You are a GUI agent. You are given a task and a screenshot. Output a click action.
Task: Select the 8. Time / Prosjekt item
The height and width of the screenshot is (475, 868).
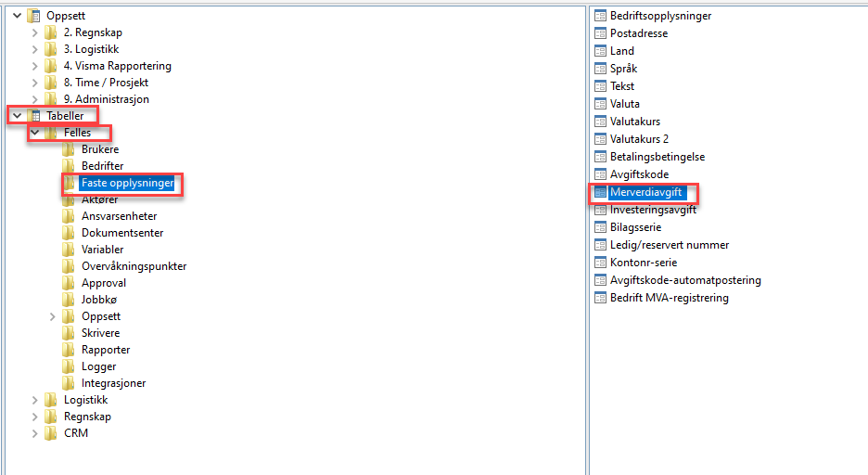pyautogui.click(x=106, y=83)
